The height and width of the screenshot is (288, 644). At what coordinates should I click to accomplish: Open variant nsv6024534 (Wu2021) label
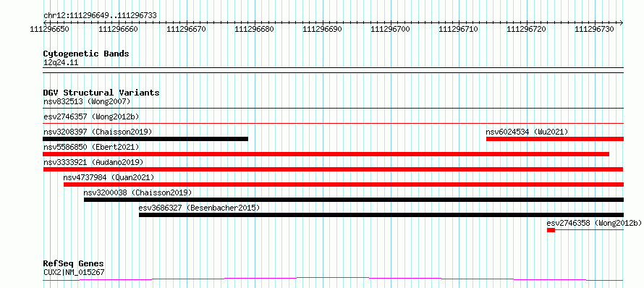tap(527, 132)
